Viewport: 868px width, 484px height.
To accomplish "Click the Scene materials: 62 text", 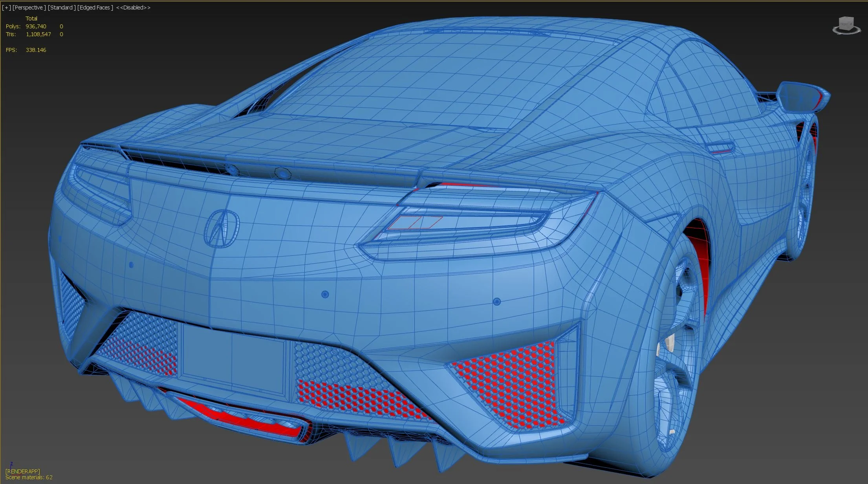I will point(29,477).
